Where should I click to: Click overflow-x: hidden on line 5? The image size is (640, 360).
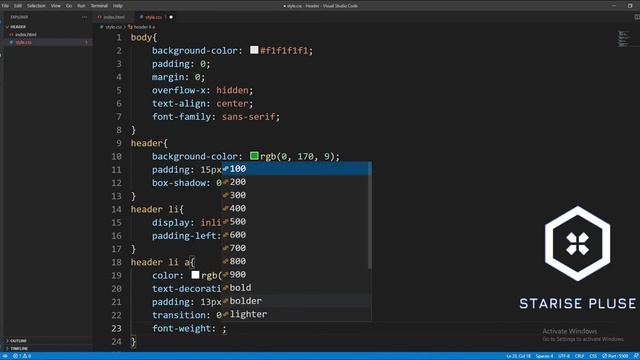coord(202,90)
